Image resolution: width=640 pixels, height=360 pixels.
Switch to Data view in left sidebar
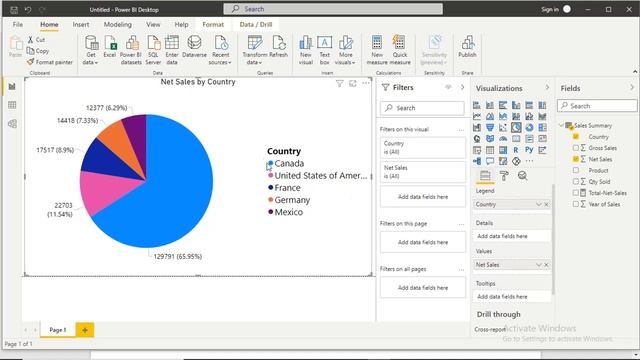pos(12,105)
